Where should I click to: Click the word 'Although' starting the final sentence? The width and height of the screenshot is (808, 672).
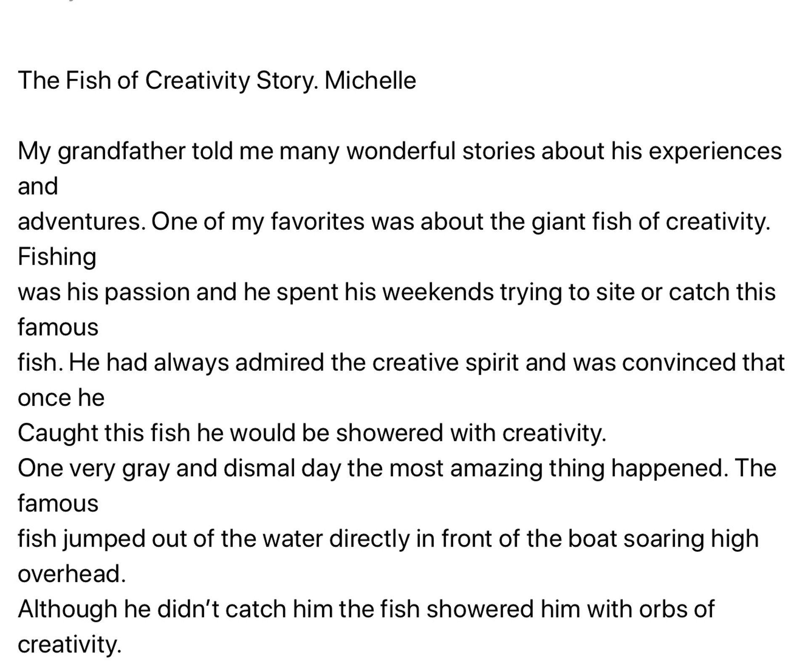click(x=67, y=610)
